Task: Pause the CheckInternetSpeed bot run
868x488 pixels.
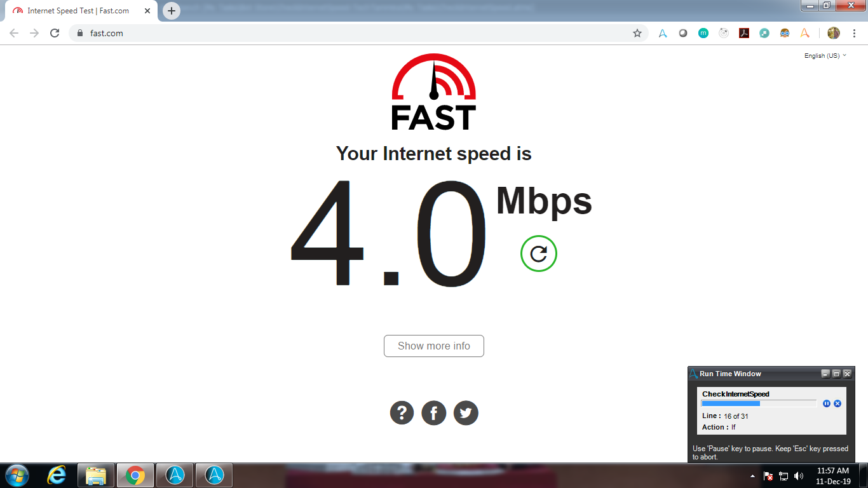Action: click(x=827, y=403)
